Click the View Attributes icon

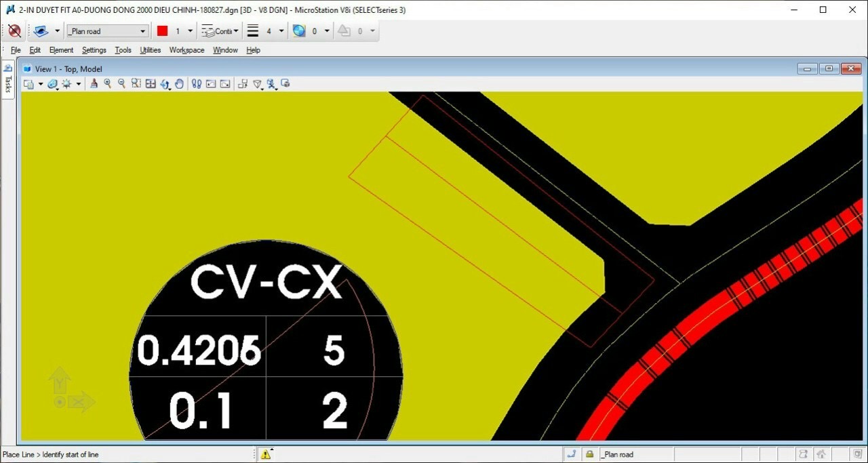click(x=28, y=84)
